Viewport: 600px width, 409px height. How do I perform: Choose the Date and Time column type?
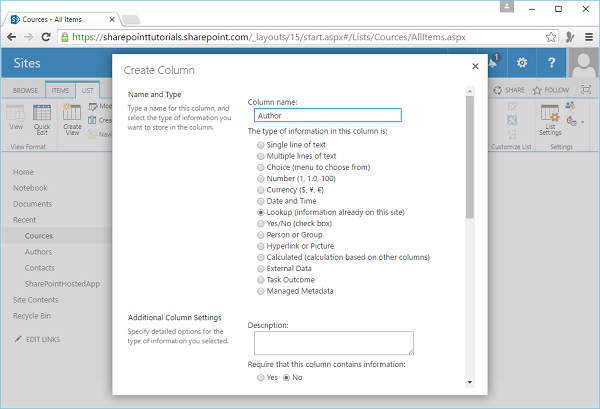tap(261, 201)
